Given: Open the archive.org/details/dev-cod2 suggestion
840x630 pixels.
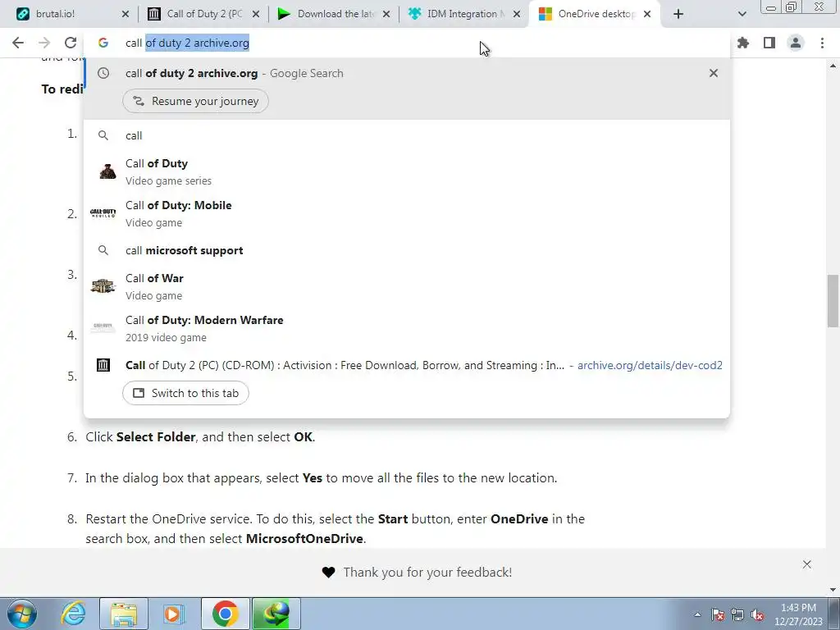Looking at the screenshot, I should [x=407, y=365].
